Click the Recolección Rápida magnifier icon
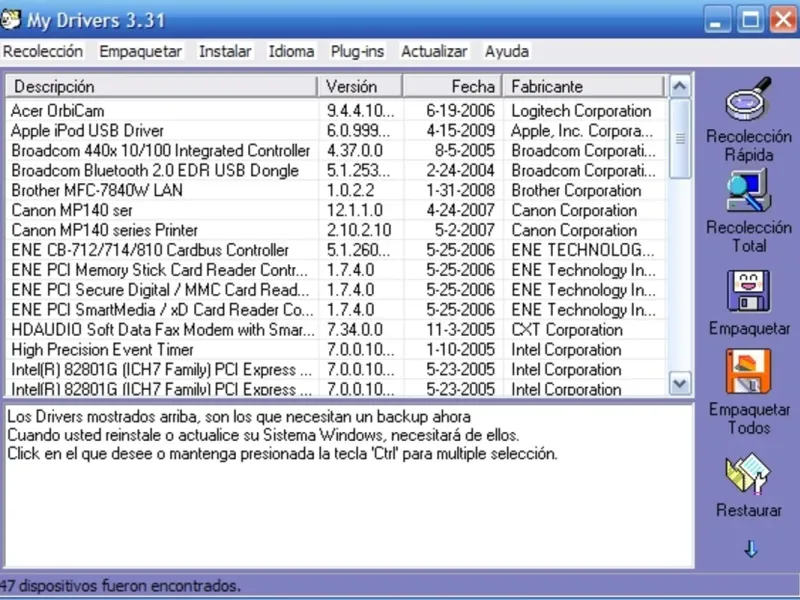Viewport: 800px width, 600px height. [748, 98]
